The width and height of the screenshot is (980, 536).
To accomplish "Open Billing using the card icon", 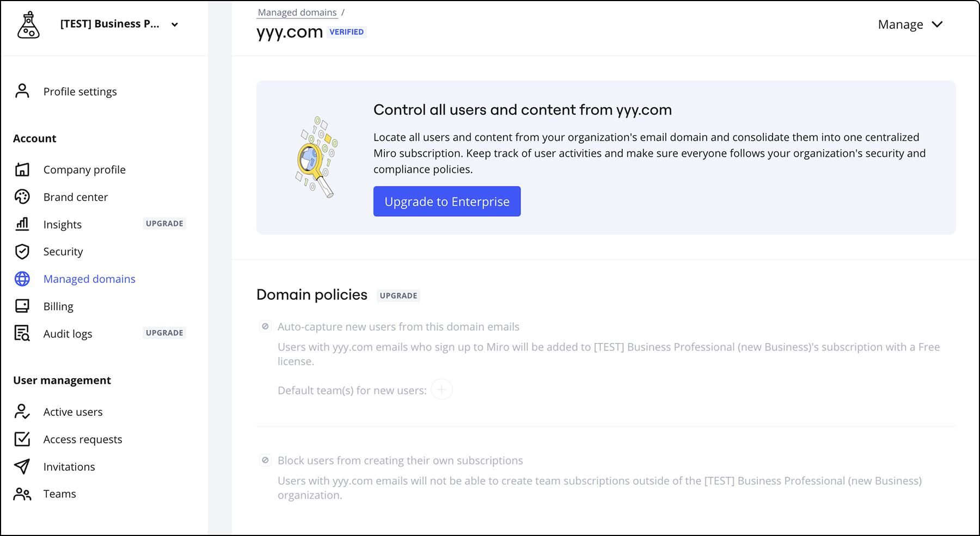I will coord(22,306).
